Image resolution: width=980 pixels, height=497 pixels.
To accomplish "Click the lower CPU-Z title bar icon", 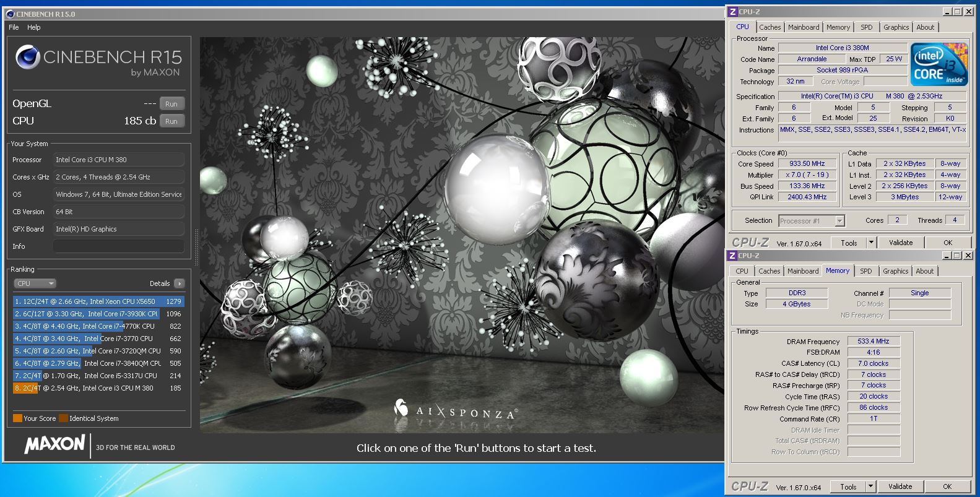I will 732,256.
